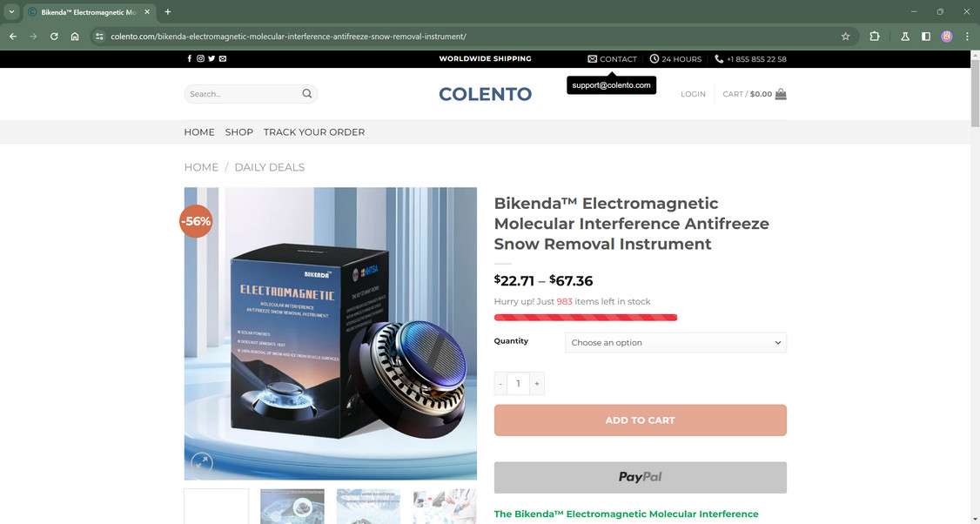Click the email envelope icon beside Twitter
Viewport: 980px width, 524px height.
(223, 59)
